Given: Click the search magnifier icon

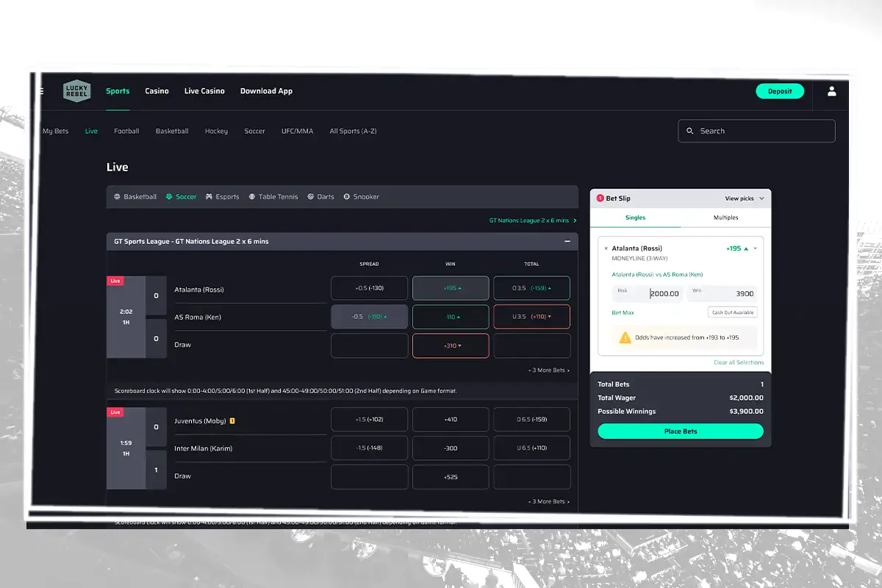Looking at the screenshot, I should [x=690, y=131].
